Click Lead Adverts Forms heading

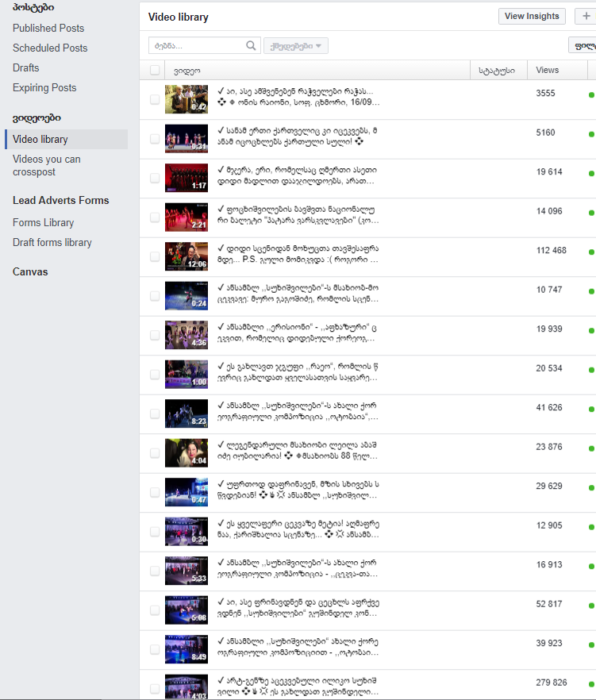pos(61,201)
